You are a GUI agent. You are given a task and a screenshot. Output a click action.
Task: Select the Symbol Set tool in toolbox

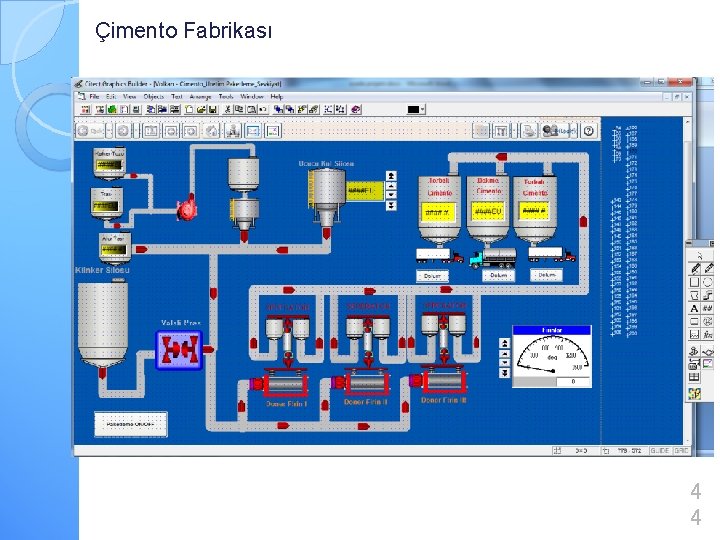tap(708, 322)
